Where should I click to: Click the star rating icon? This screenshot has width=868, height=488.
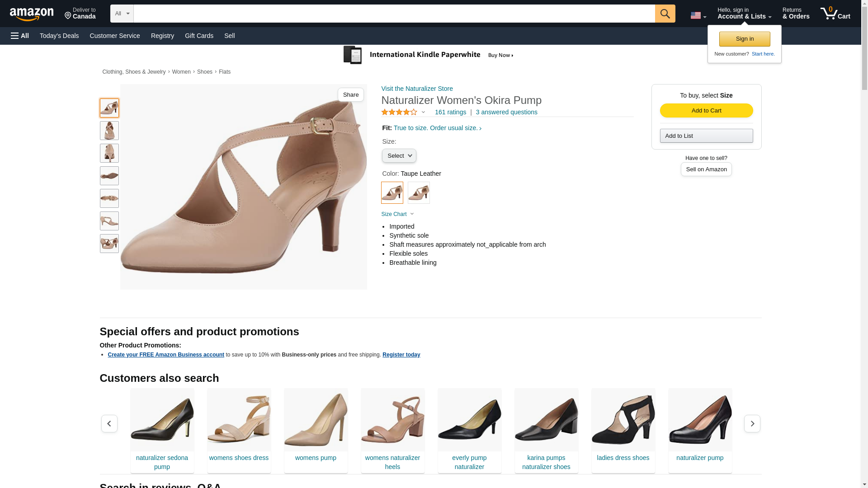(x=399, y=112)
